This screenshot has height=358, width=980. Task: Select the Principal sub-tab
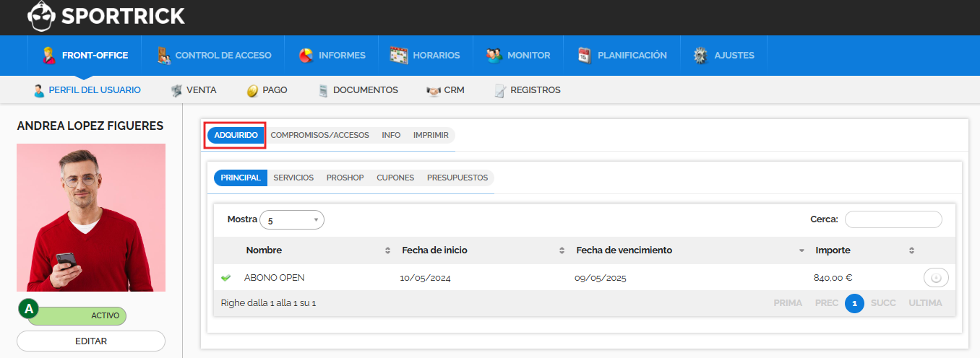click(241, 178)
